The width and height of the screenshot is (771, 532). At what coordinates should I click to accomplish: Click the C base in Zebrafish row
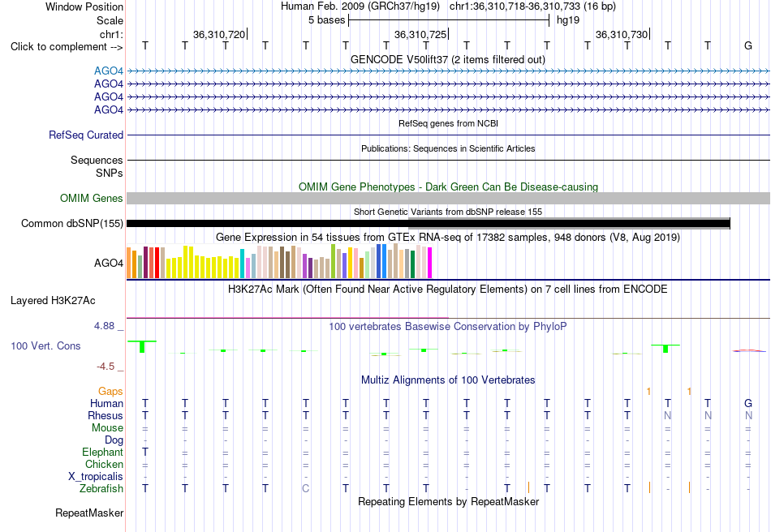306,488
